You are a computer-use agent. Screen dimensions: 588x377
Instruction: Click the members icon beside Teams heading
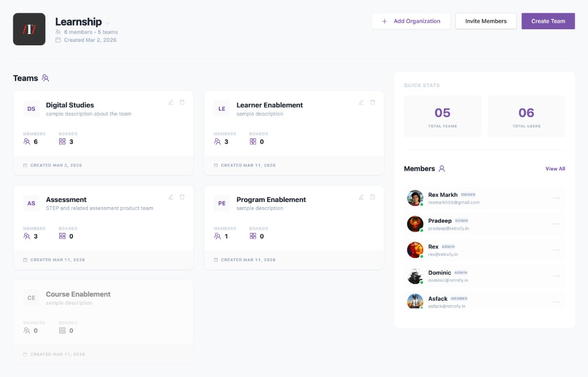[x=44, y=78]
